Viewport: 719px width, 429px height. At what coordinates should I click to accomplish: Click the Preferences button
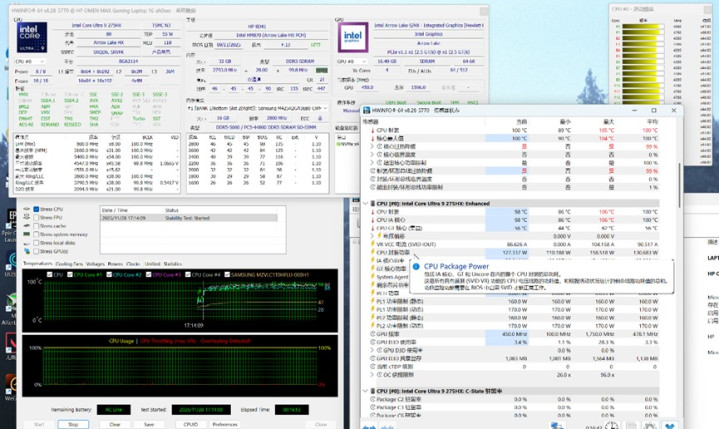point(225,424)
